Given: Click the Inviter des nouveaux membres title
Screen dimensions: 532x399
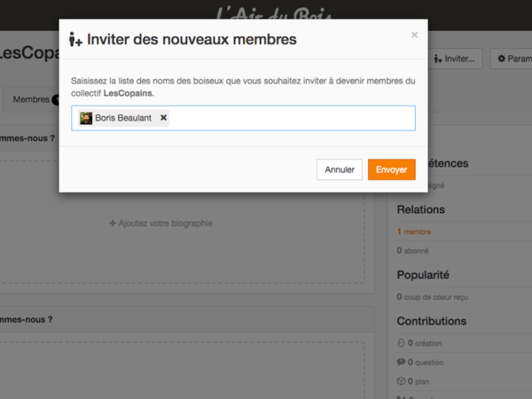Looking at the screenshot, I should 192,39.
